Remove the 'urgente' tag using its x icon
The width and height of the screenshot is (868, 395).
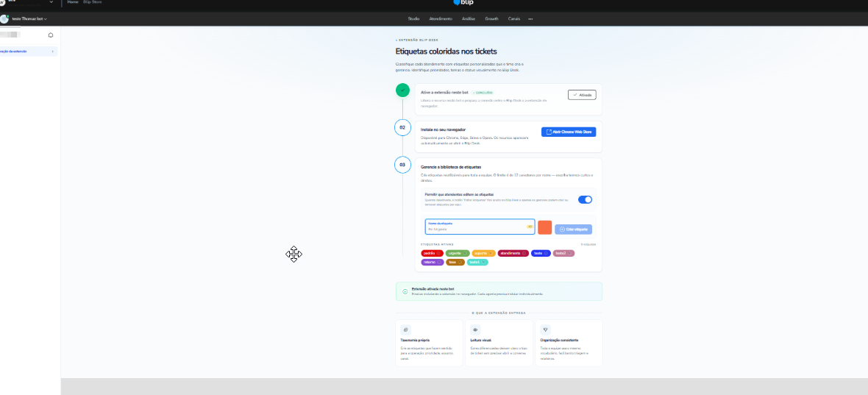464,253
